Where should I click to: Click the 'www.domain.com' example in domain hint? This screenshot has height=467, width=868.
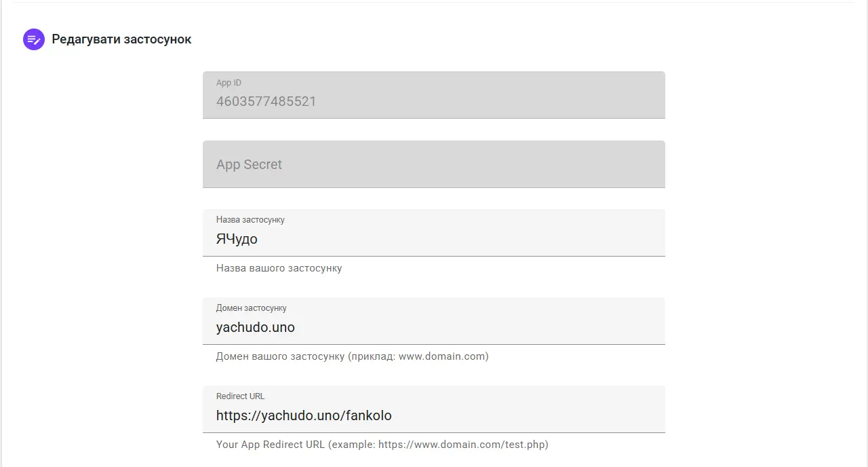441,356
